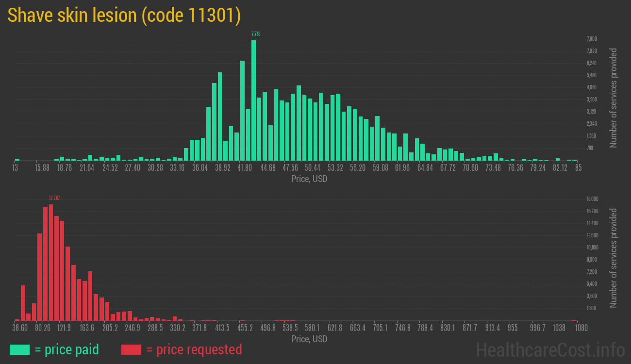Image resolution: width=631 pixels, height=364 pixels.
Task: Click the upper "Number of services provided" axis title
Action: (x=613, y=98)
